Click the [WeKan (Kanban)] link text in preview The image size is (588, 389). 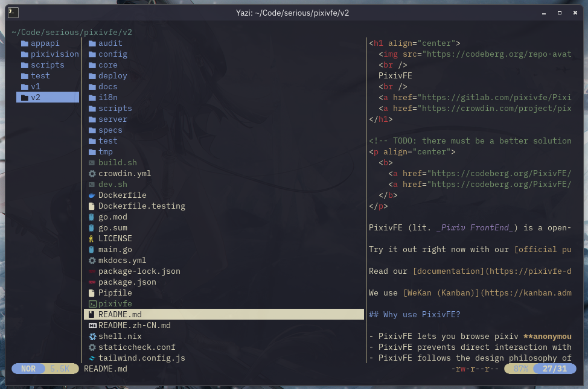click(441, 293)
